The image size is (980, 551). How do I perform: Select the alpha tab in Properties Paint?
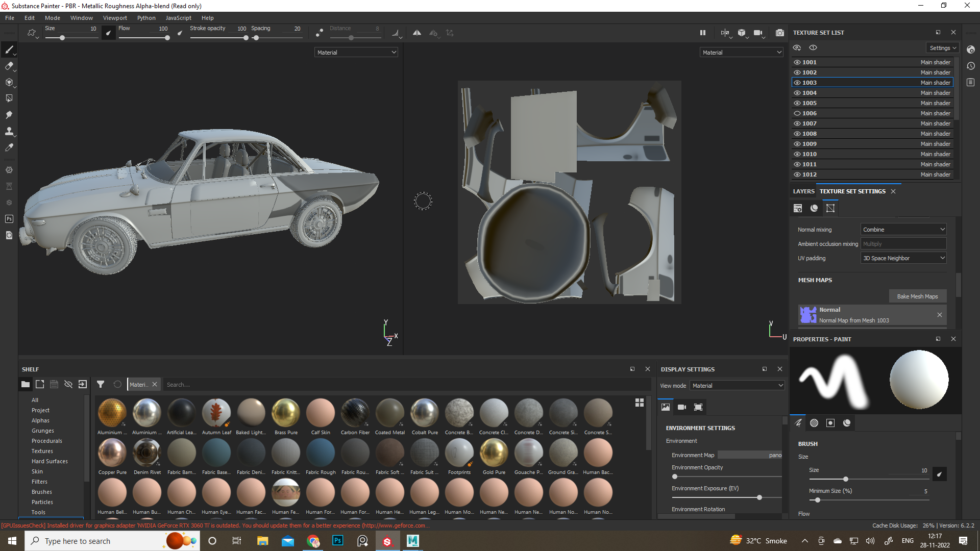tap(814, 423)
